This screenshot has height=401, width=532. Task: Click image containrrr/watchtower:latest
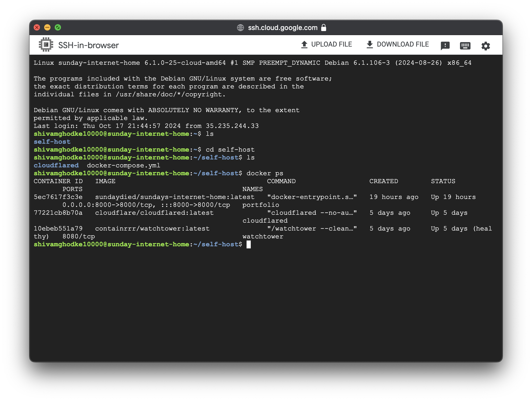152,229
